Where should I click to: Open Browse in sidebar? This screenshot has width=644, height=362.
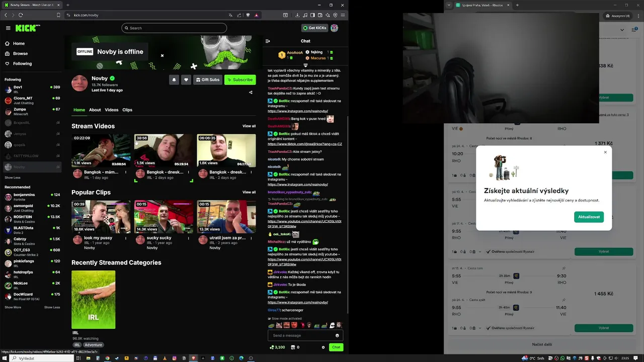pos(16,54)
